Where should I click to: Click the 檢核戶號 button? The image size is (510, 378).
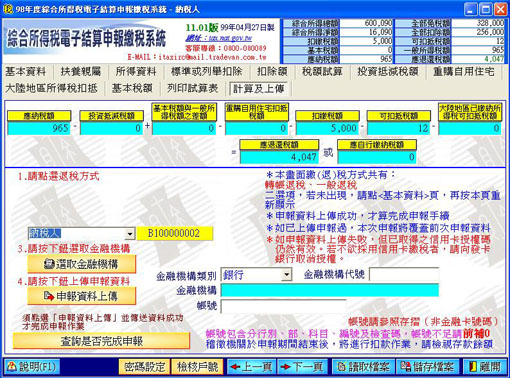tap(197, 367)
